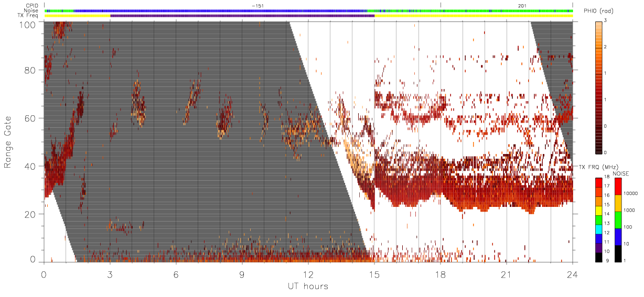Click the PHI0 color bar gradient

[599, 87]
